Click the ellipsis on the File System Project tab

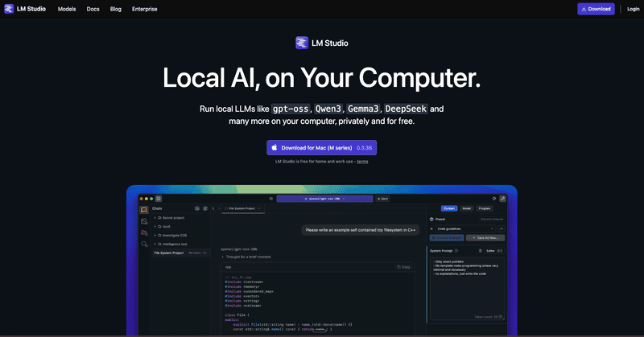tap(259, 208)
